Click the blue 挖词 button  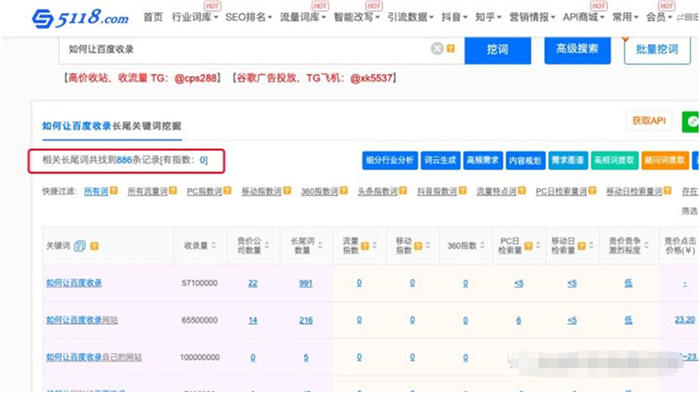(498, 50)
